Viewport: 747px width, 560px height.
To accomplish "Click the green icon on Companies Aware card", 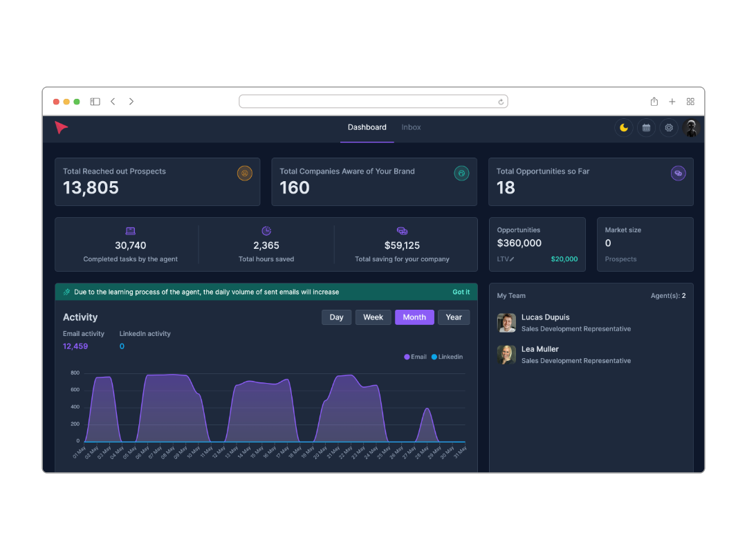I will point(461,174).
